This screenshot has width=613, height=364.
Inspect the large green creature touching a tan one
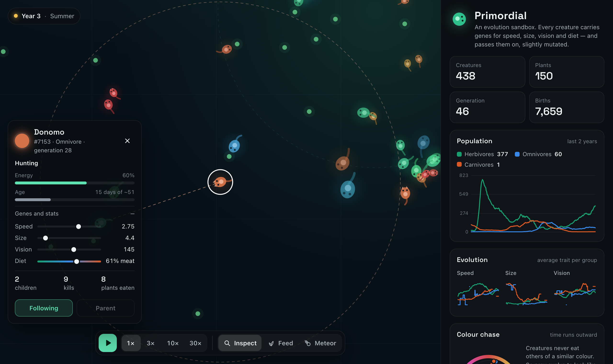(x=363, y=113)
